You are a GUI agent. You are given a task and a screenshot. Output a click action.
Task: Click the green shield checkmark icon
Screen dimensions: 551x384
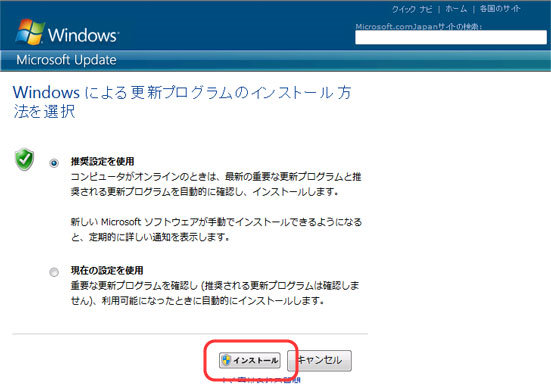click(24, 159)
